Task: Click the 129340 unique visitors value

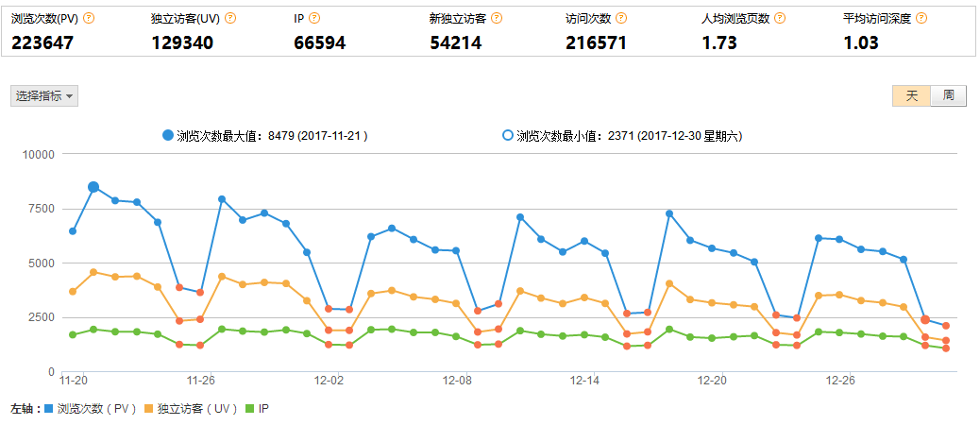Action: (x=182, y=42)
